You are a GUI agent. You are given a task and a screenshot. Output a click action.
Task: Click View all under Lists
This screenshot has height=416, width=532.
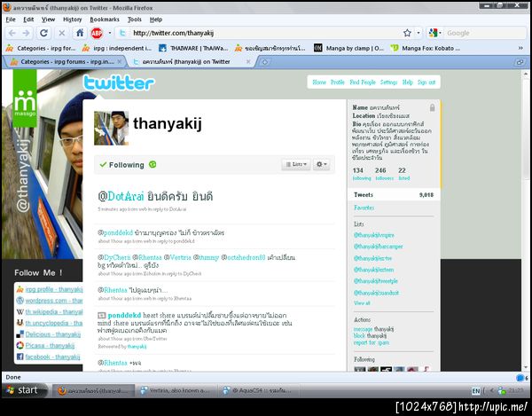[362, 303]
